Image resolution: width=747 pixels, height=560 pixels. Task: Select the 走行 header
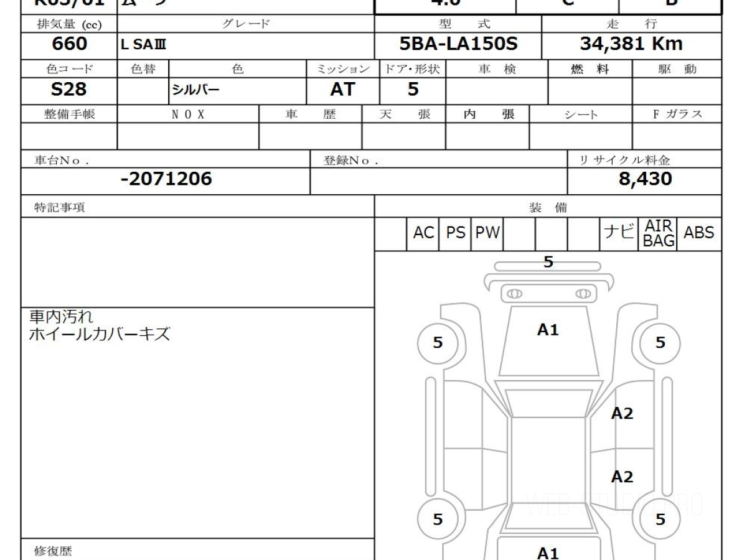pyautogui.click(x=632, y=24)
